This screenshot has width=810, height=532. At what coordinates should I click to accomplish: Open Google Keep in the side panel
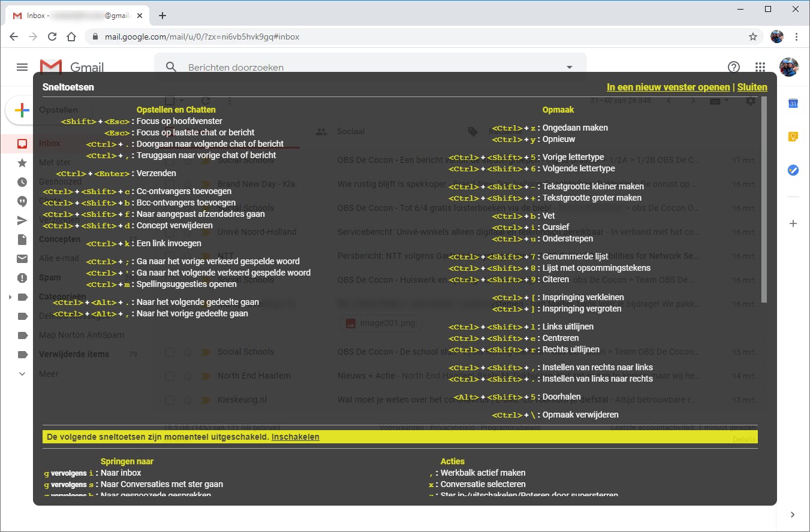coord(793,137)
